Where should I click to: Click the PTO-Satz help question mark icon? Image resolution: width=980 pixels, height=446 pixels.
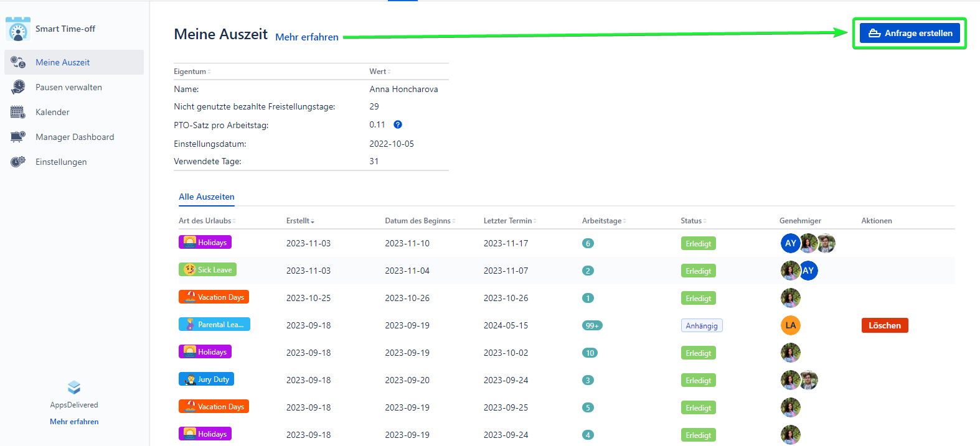pos(398,124)
